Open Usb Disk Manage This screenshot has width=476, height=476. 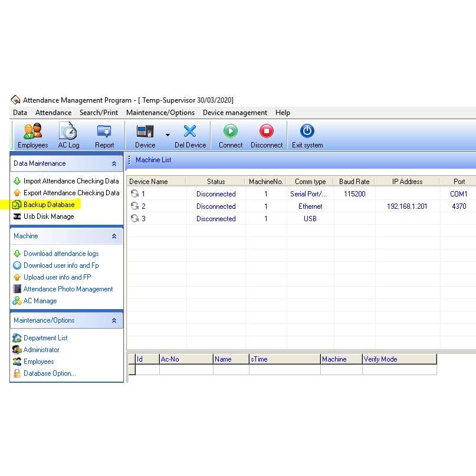[x=48, y=216]
